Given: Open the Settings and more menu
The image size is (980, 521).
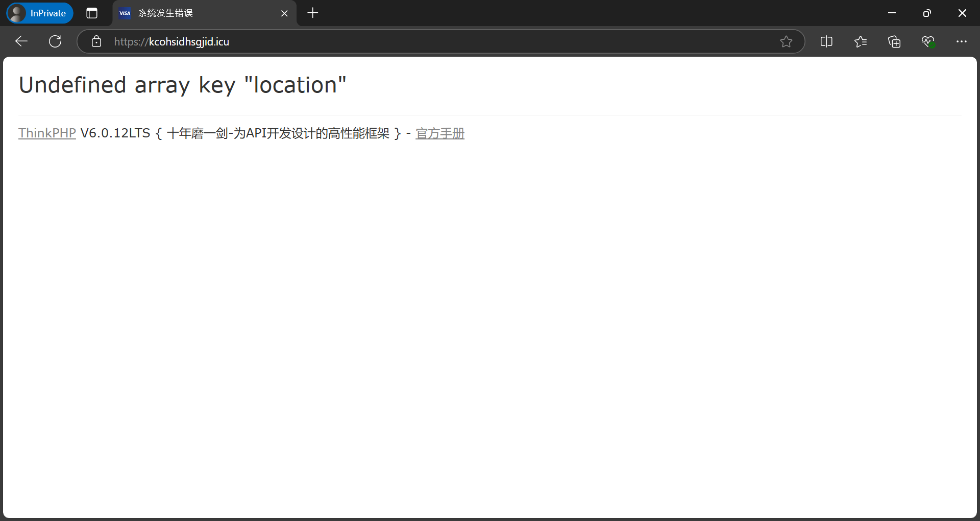Looking at the screenshot, I should click(x=962, y=41).
